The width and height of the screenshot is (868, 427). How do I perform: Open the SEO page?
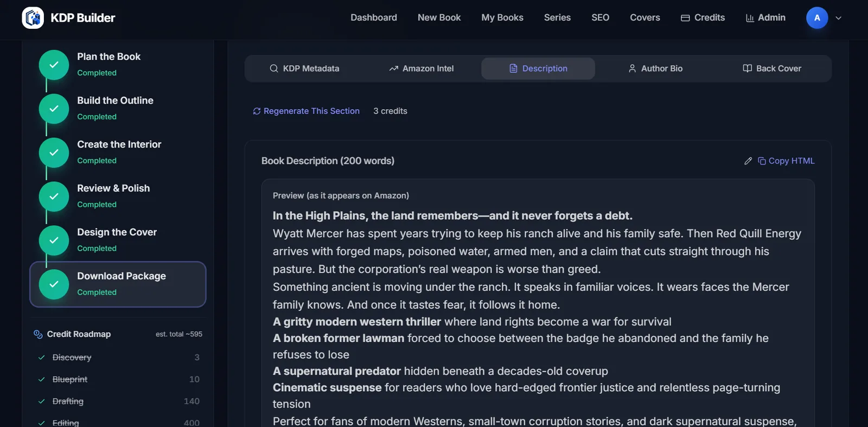point(600,17)
